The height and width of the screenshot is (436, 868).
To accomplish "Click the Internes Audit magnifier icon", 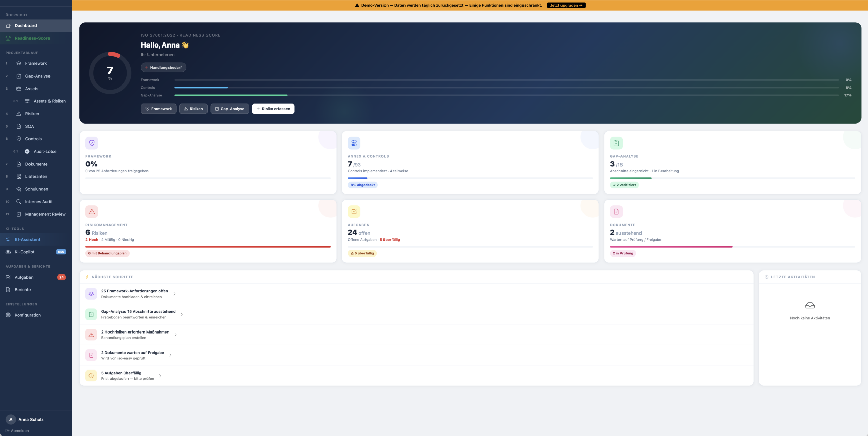I will [19, 201].
